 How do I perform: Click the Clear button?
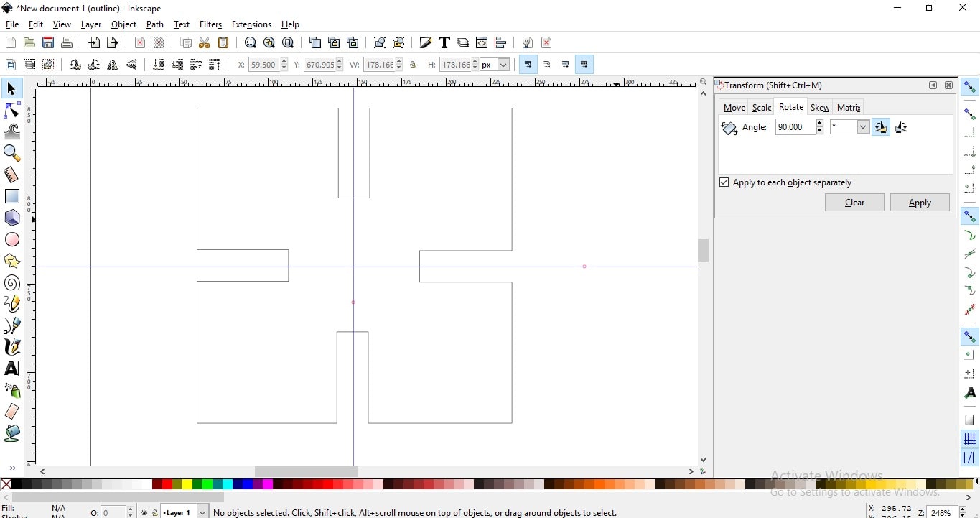tap(854, 203)
